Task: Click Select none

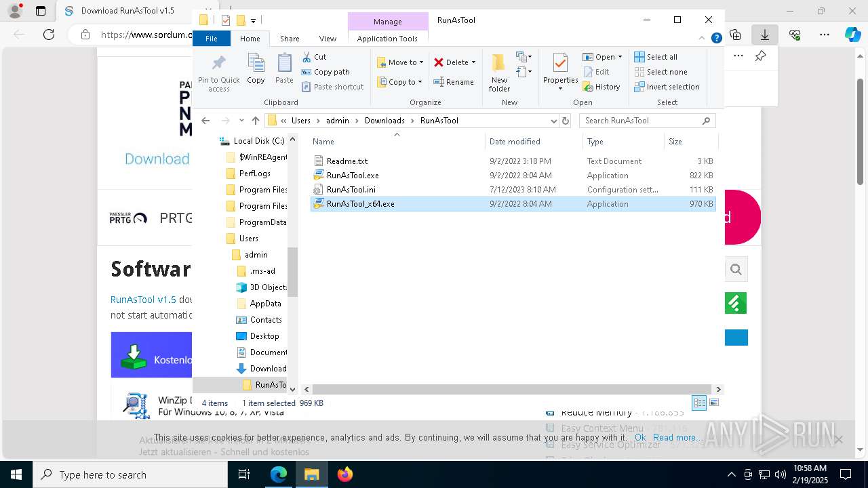Action: 661,72
